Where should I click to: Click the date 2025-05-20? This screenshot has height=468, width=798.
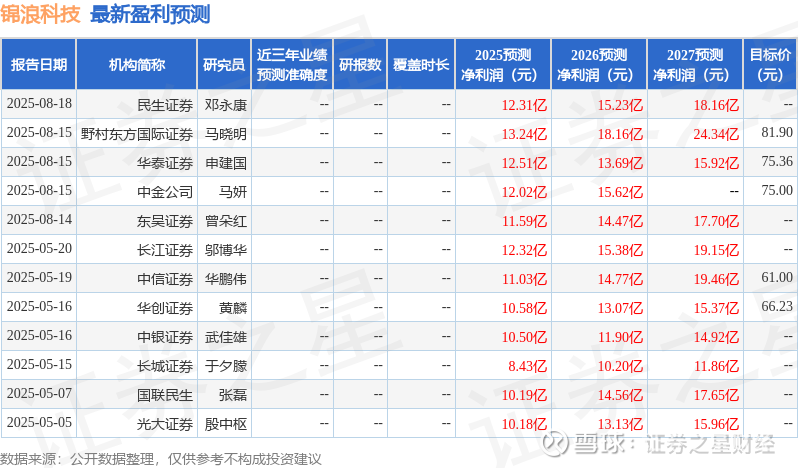coord(39,249)
